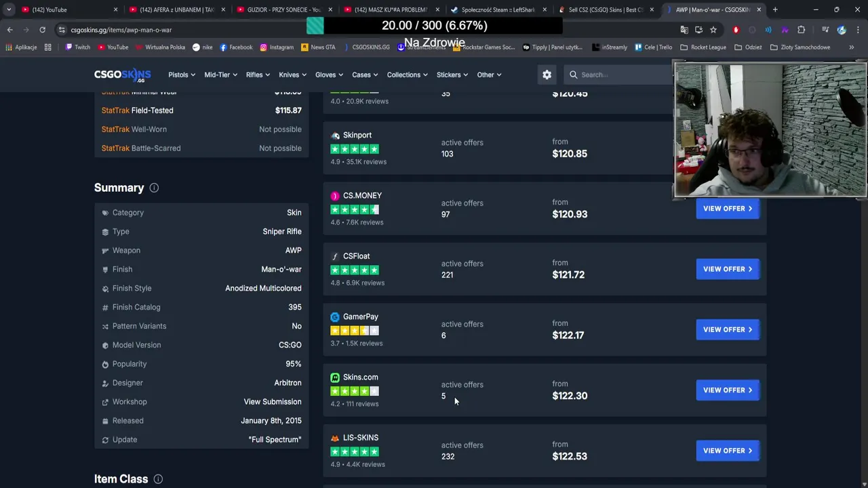Click the CSFloat marketplace logo icon
The height and width of the screenshot is (488, 868).
(335, 256)
